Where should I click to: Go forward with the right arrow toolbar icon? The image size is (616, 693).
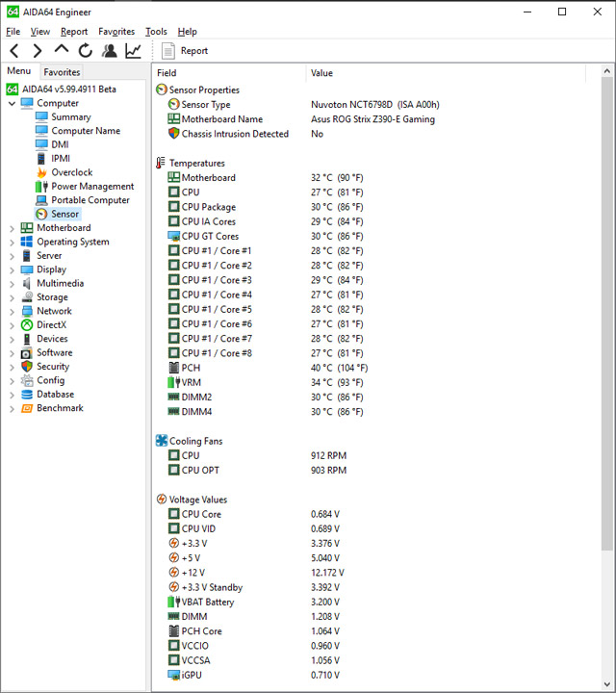[38, 51]
